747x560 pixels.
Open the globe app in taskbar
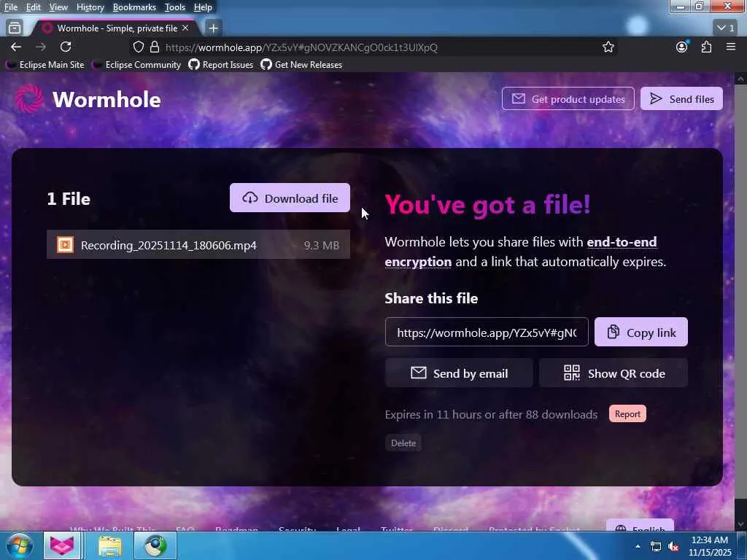(155, 545)
